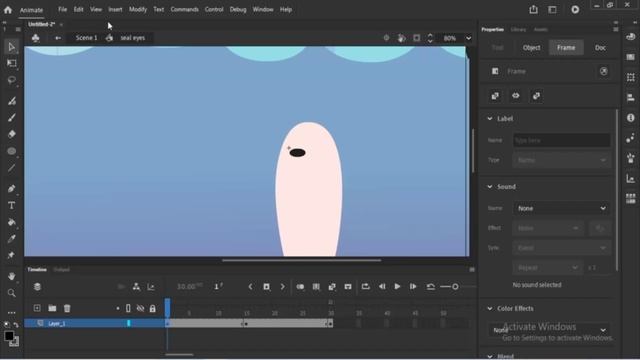Collapse the Label section
This screenshot has width=640, height=360.
click(490, 119)
